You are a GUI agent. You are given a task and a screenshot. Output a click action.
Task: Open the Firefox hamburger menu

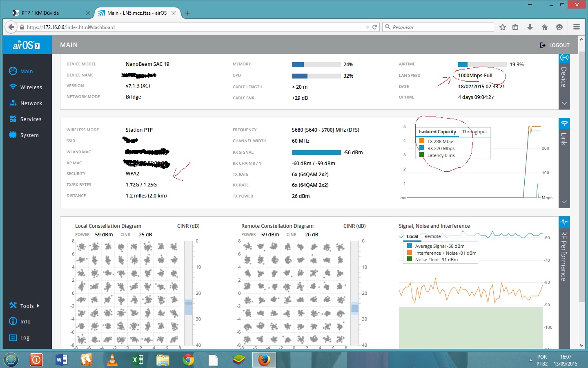[577, 27]
